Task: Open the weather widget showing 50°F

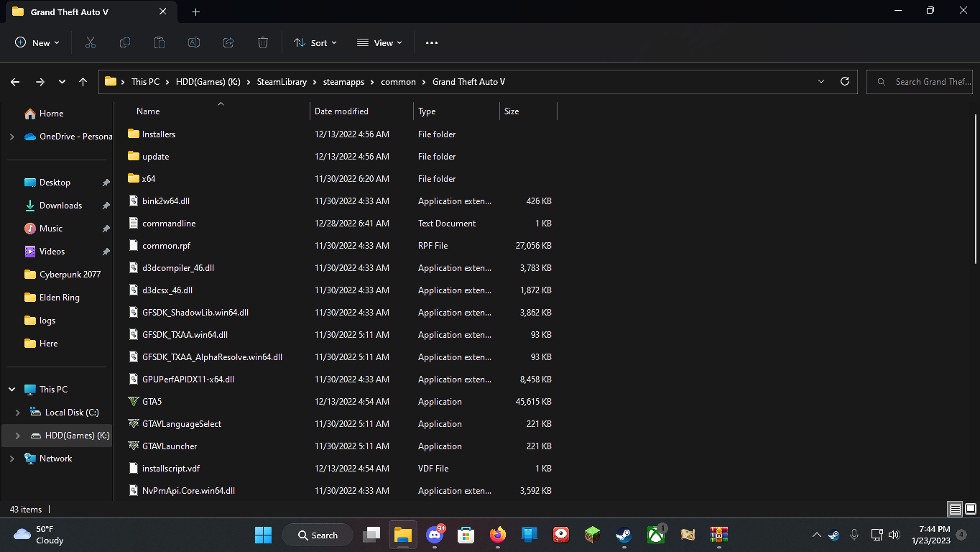Action: tap(40, 535)
